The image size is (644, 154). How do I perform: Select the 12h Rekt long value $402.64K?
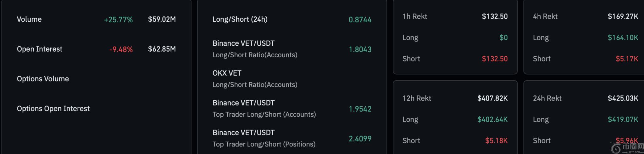[492, 119]
